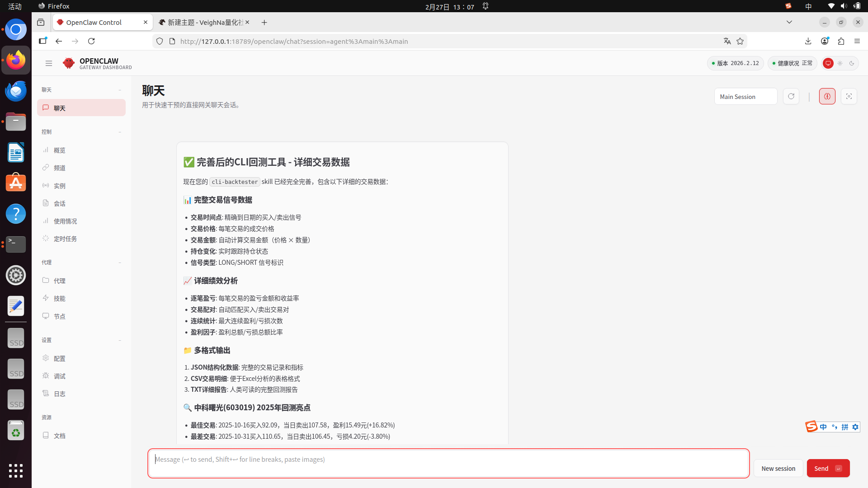
Task: Choose the system theme monitor icon
Action: [x=828, y=63]
